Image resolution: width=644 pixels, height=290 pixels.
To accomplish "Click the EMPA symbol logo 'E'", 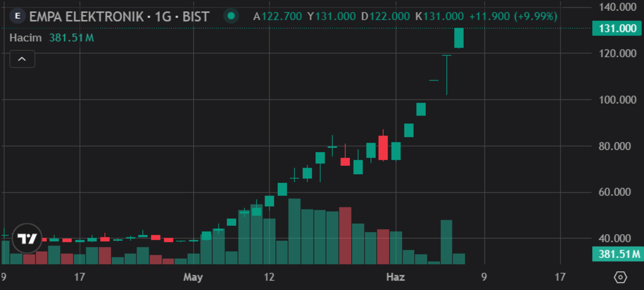I will [x=18, y=16].
